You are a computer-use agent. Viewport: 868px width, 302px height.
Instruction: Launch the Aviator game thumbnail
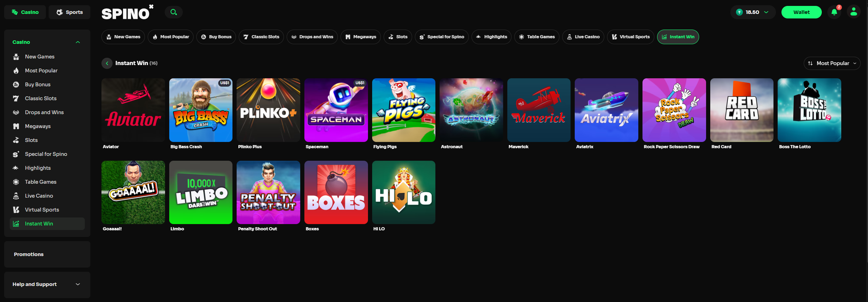coord(133,110)
